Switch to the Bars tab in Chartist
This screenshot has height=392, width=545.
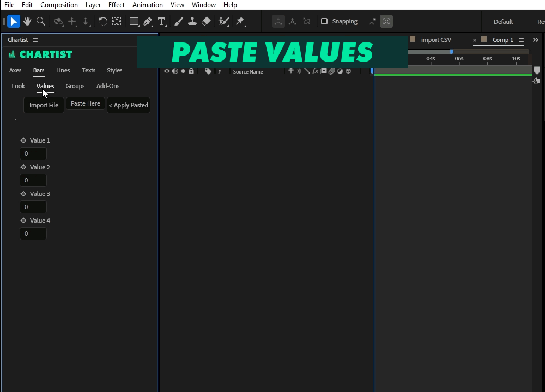(x=38, y=70)
